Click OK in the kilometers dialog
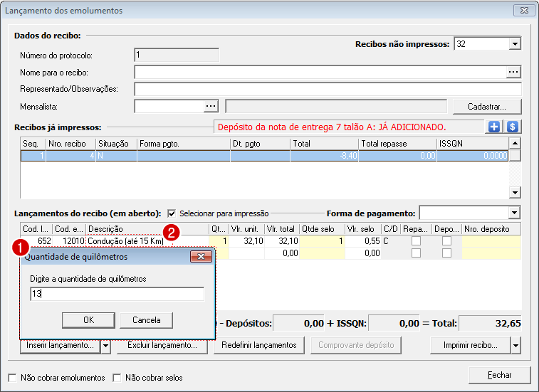This screenshot has height=392, width=539. tap(89, 320)
